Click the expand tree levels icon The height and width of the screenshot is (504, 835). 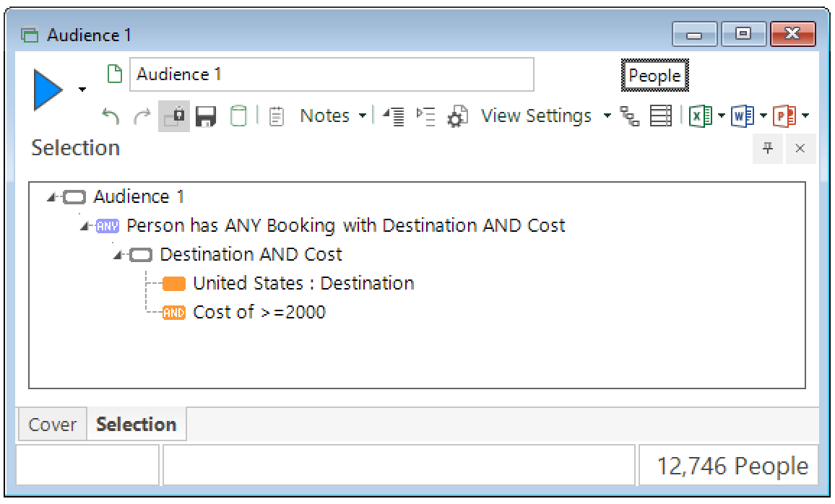point(426,116)
